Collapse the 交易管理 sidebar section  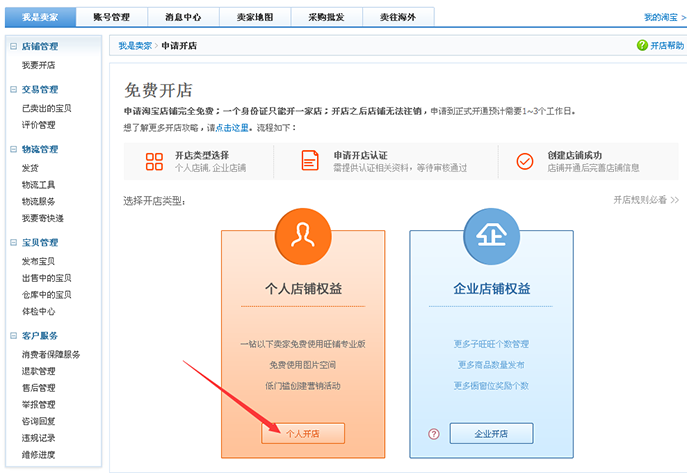point(14,89)
